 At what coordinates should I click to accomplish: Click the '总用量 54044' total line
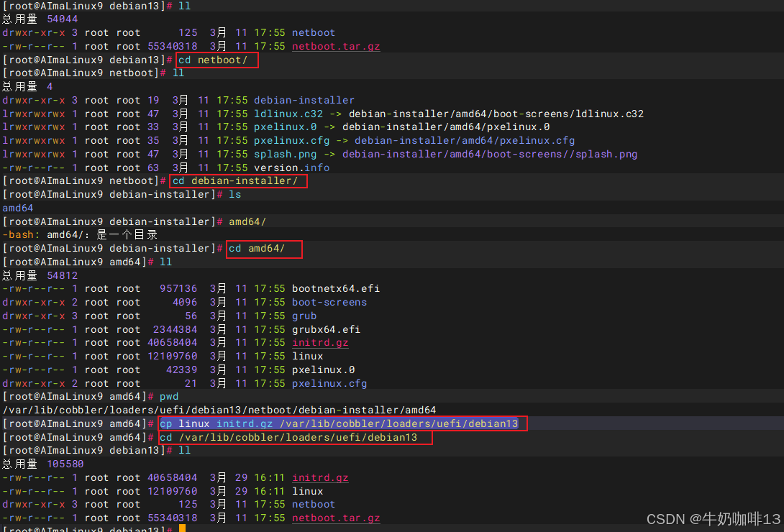pos(40,19)
